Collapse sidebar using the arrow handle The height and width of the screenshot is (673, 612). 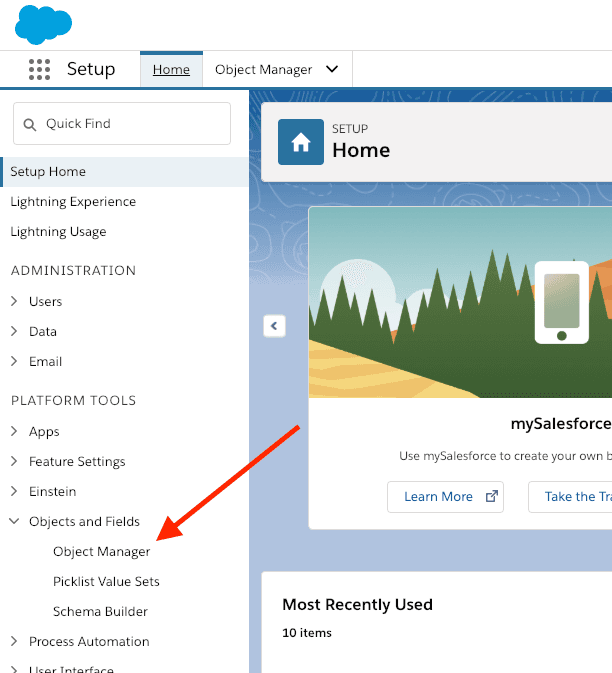[x=274, y=326]
